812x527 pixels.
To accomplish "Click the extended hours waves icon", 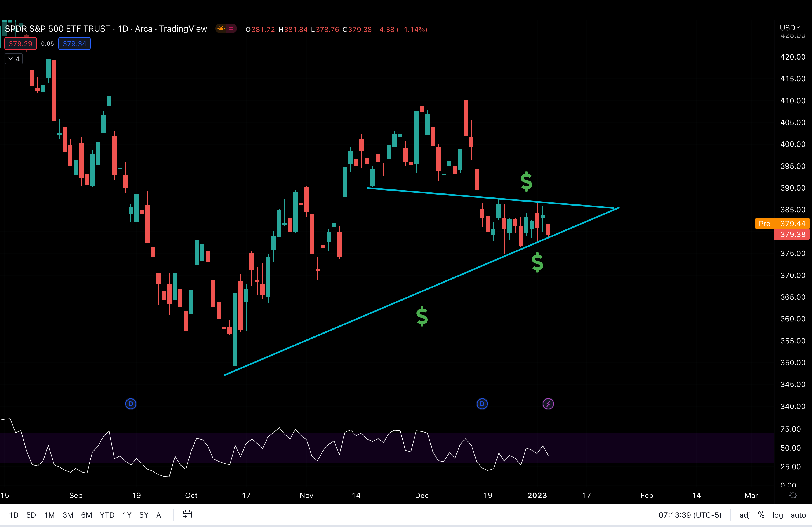I will click(x=231, y=29).
